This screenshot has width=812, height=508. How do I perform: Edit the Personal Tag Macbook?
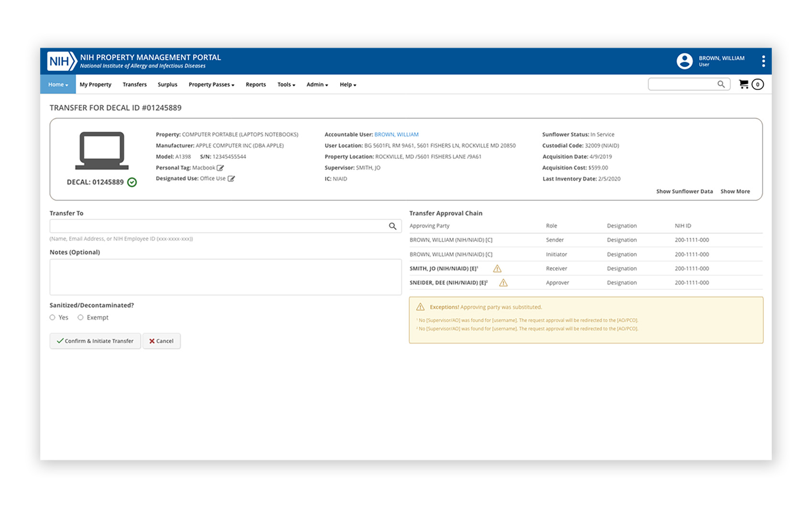[x=220, y=168]
